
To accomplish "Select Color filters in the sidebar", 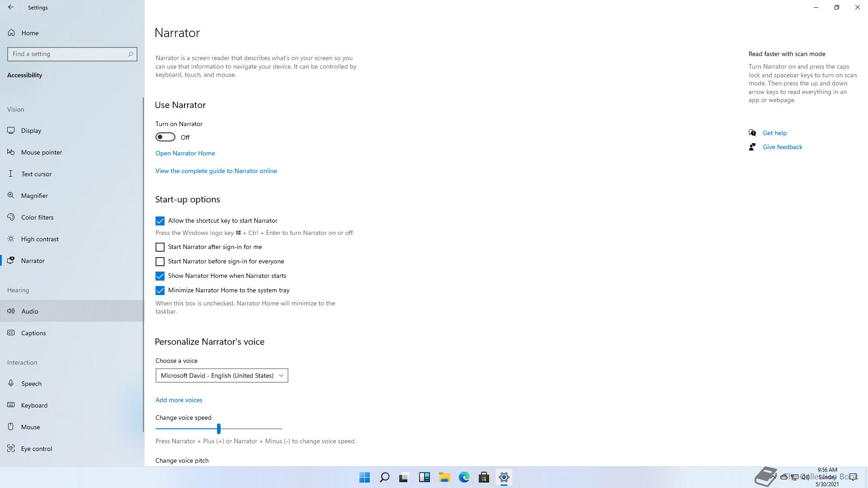I will [x=72, y=217].
